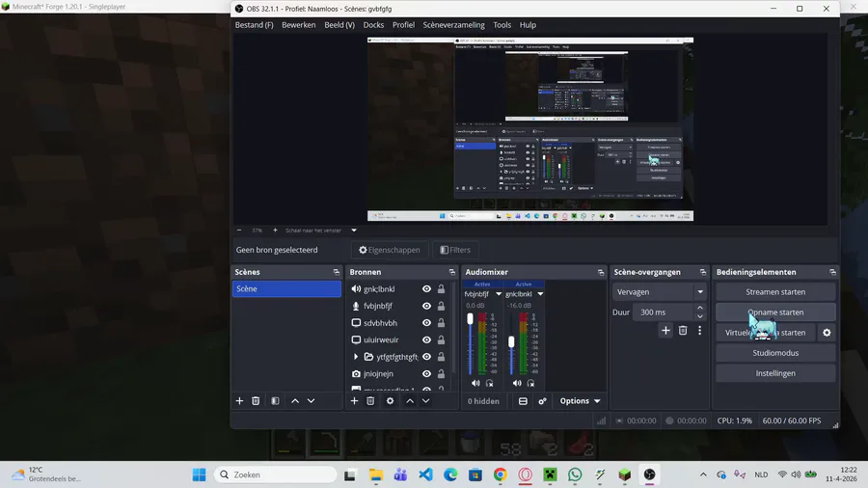Move scene up with arrow icon
Viewport: 868px width, 488px height.
(x=295, y=400)
